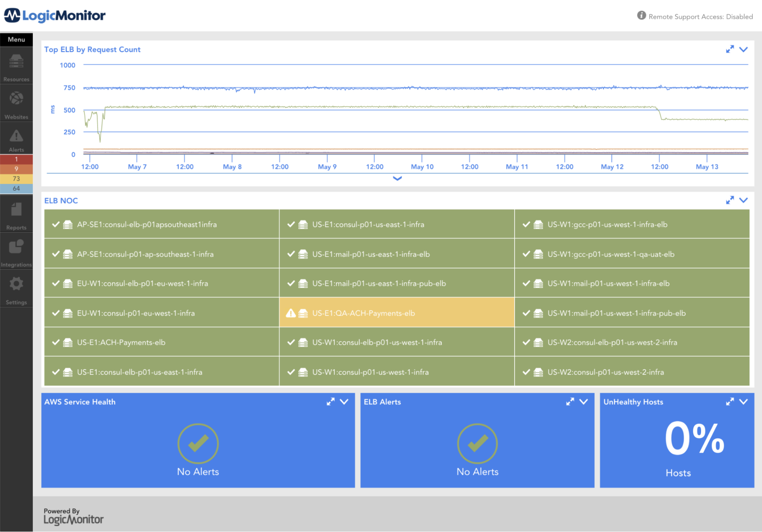The width and height of the screenshot is (762, 532).
Task: Expand Top ELB by Request Count widget fullscreen
Action: [x=730, y=49]
